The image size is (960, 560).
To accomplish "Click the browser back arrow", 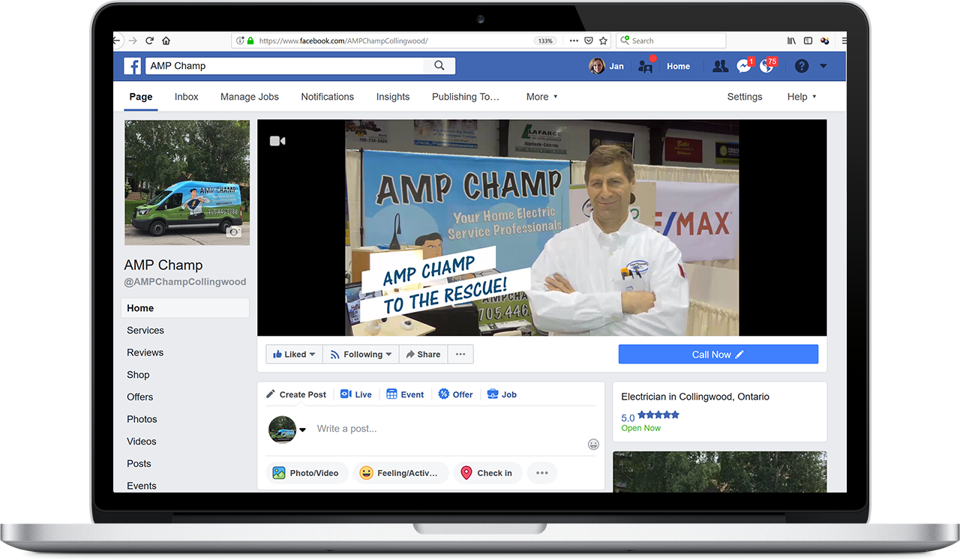I will (116, 40).
